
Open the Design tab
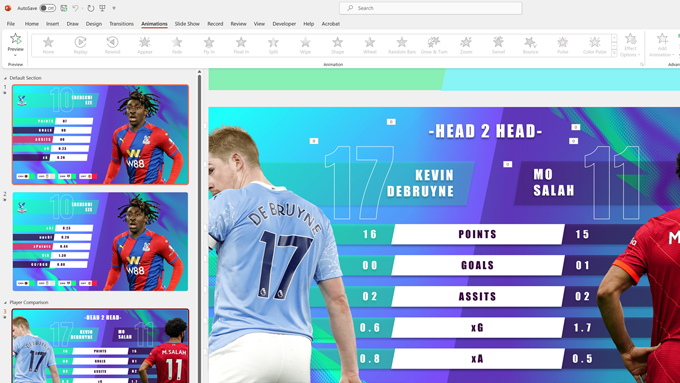pyautogui.click(x=94, y=24)
